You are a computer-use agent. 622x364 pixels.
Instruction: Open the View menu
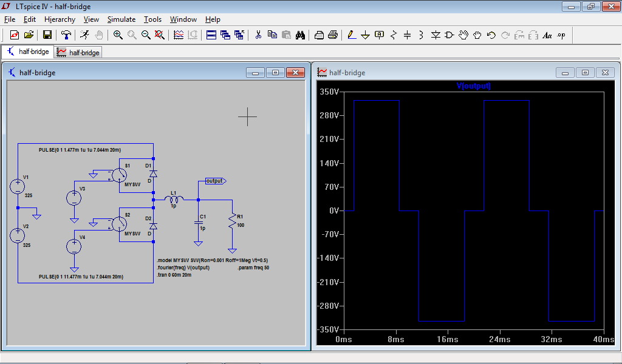[91, 19]
